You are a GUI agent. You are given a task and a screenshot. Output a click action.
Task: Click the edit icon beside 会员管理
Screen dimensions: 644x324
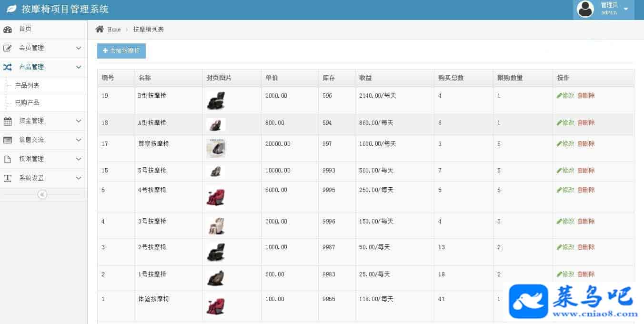click(8, 48)
